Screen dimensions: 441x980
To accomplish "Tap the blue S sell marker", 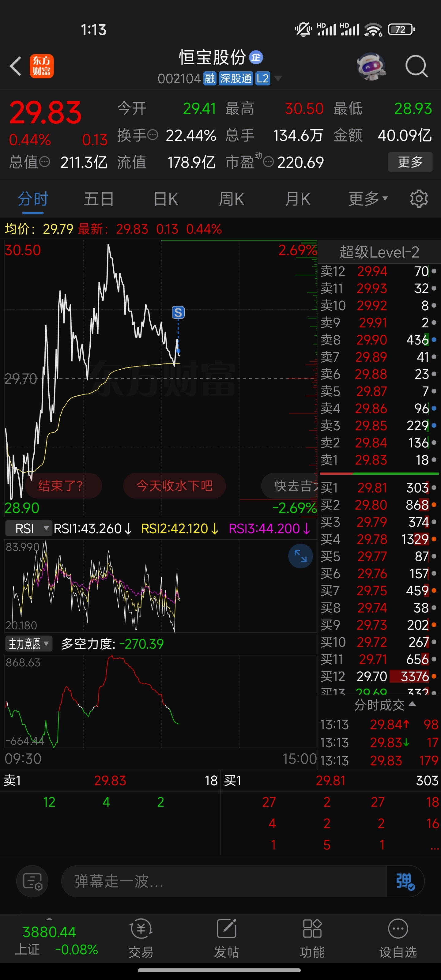I will click(x=178, y=312).
